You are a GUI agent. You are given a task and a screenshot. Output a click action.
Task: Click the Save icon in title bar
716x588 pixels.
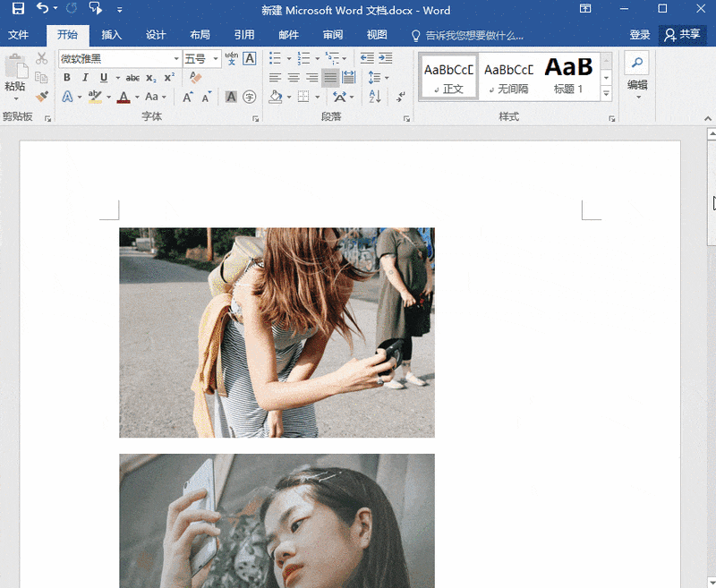[17, 10]
